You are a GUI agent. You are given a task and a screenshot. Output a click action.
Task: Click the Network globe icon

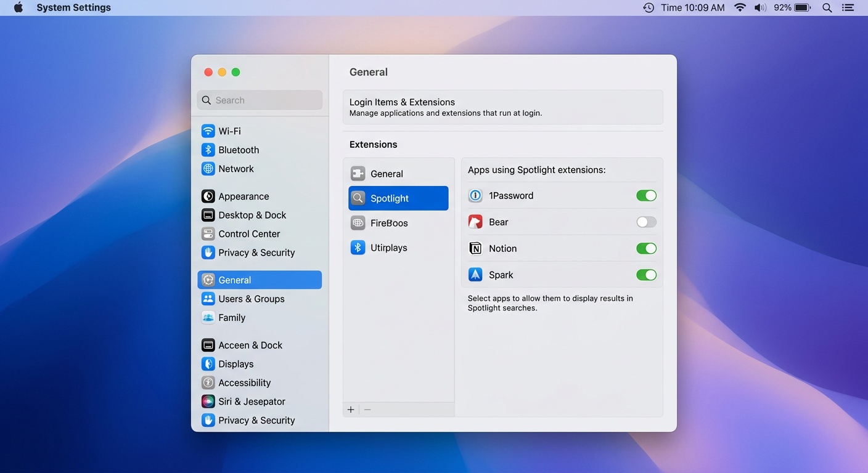tap(207, 168)
